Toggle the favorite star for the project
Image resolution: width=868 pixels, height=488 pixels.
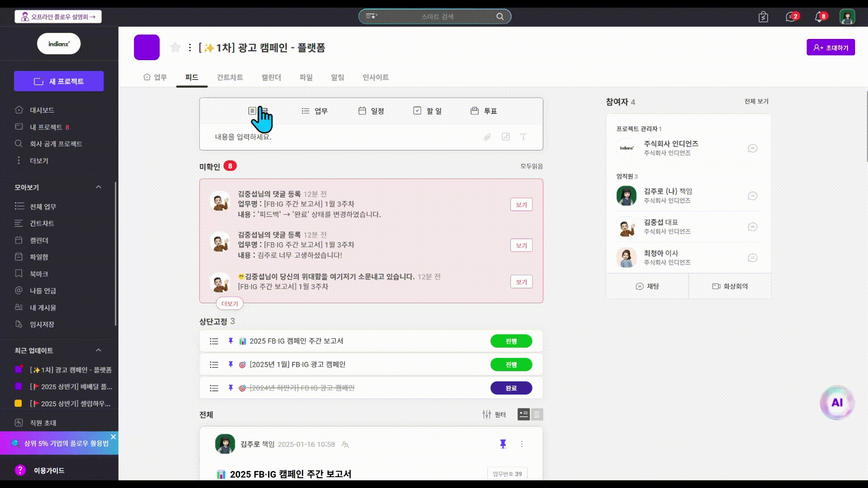tap(175, 47)
